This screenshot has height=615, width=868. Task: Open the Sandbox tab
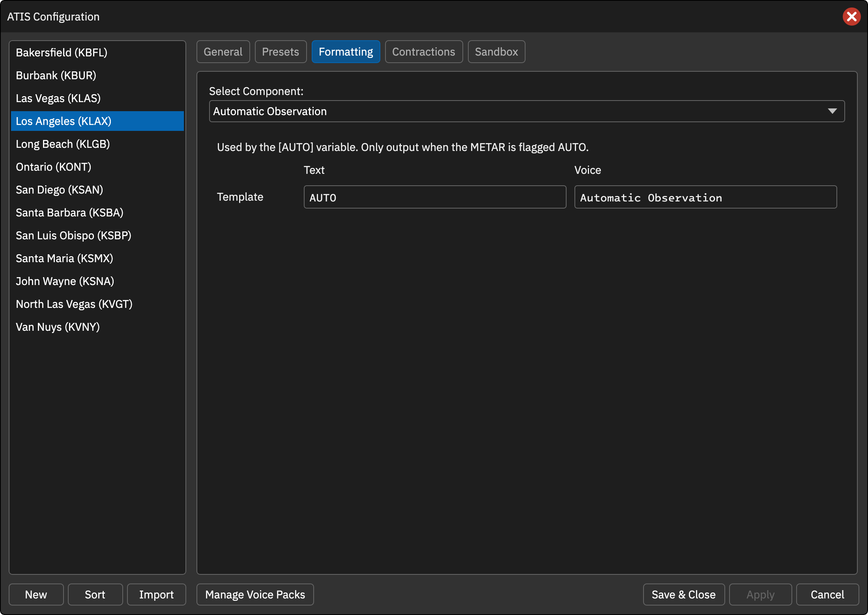coord(496,52)
